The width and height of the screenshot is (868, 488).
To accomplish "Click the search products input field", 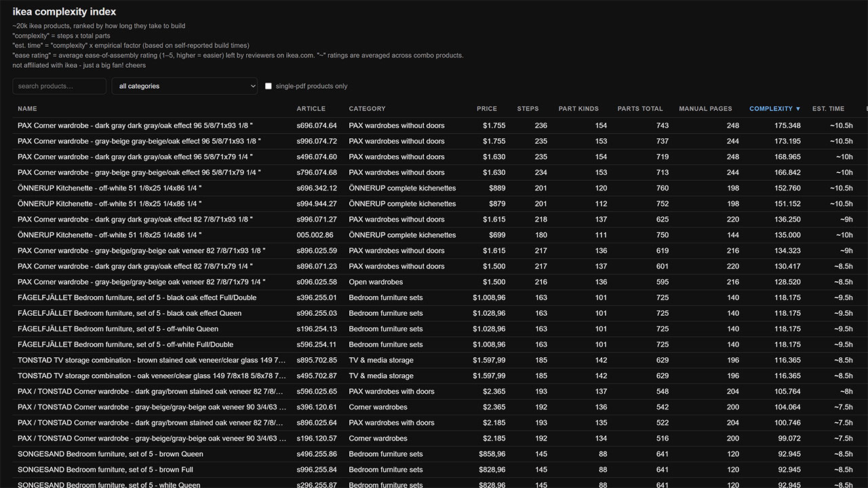I will coord(59,86).
